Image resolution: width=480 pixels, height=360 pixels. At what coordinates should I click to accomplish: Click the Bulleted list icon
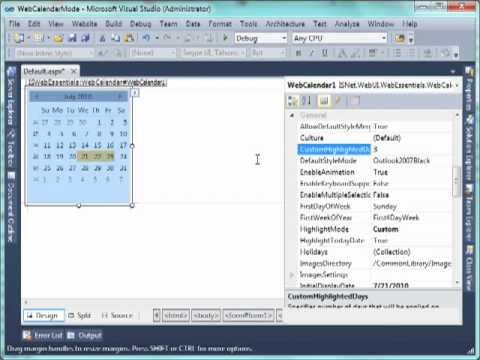[x=411, y=53]
